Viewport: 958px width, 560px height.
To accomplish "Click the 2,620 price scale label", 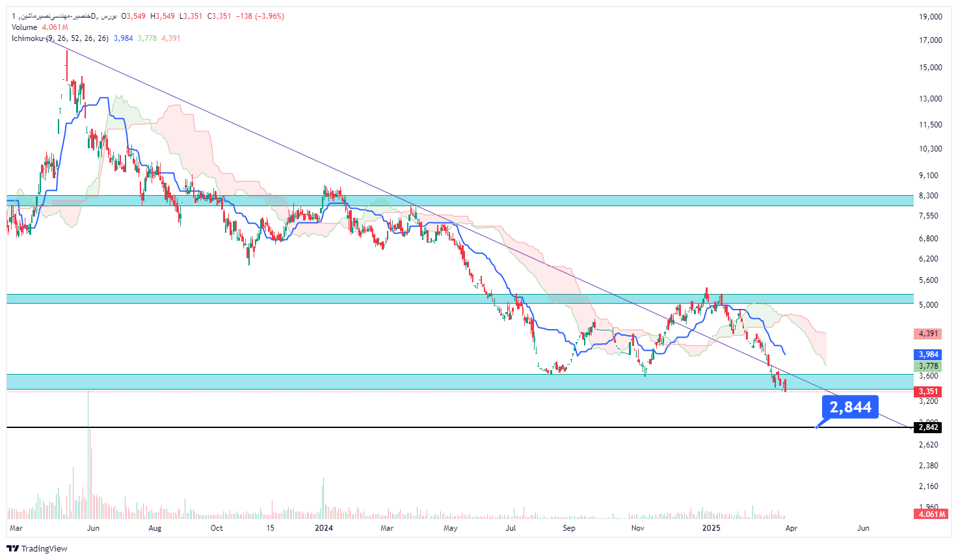I will coord(929,445).
